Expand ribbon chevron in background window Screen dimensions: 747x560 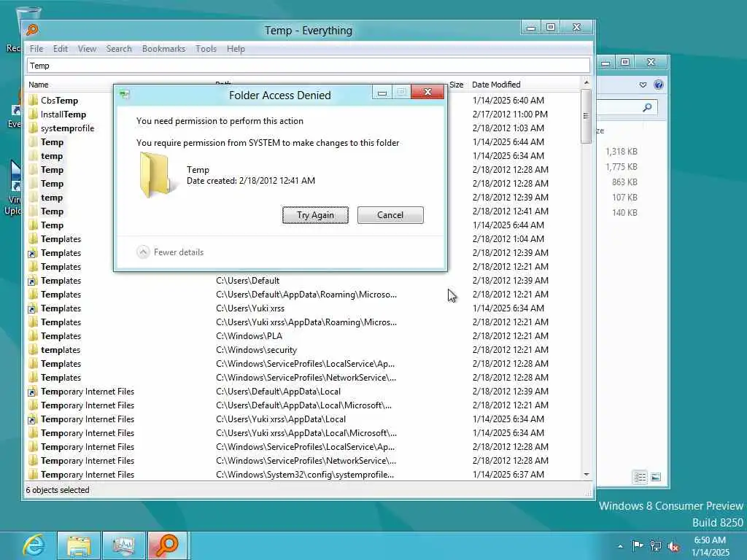point(643,85)
